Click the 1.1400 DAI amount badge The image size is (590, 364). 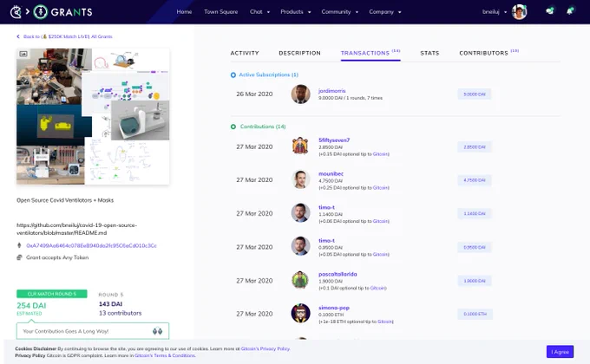[x=475, y=213]
